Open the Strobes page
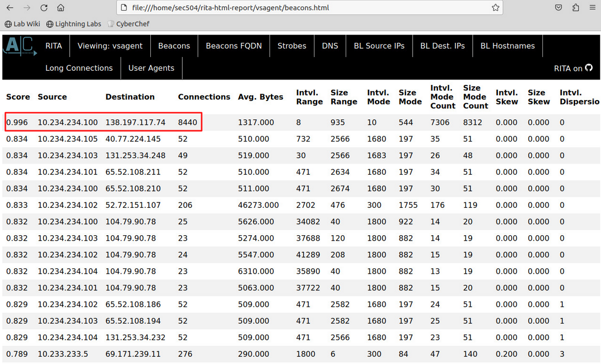The width and height of the screenshot is (601, 364). 292,46
